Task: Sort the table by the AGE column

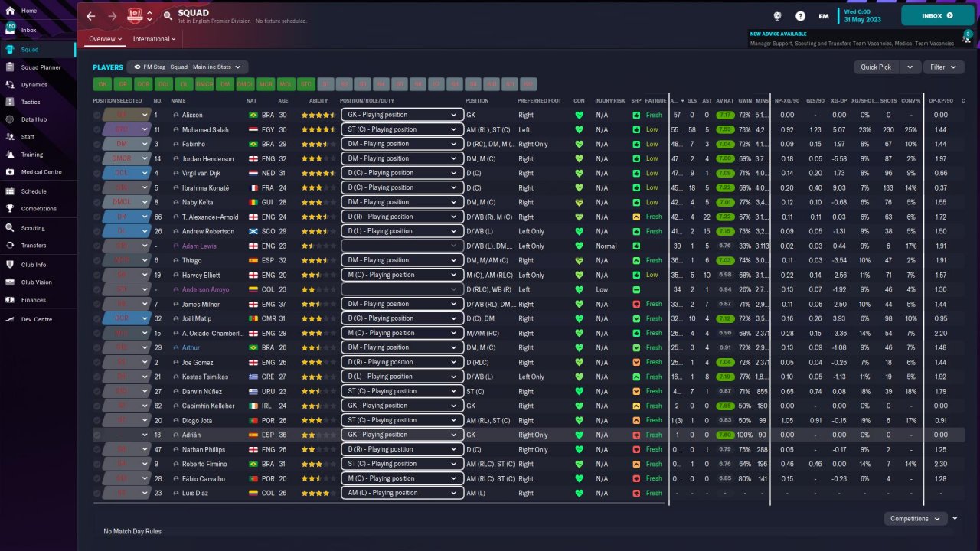Action: coord(283,101)
